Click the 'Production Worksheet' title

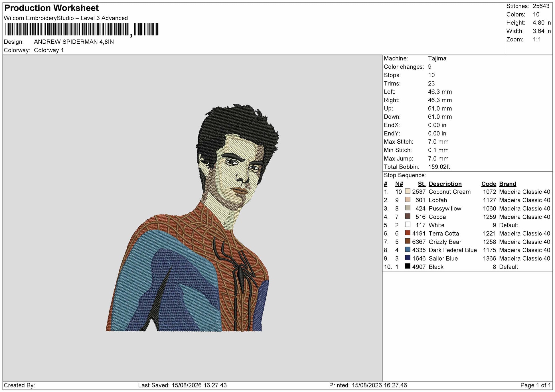pyautogui.click(x=52, y=8)
